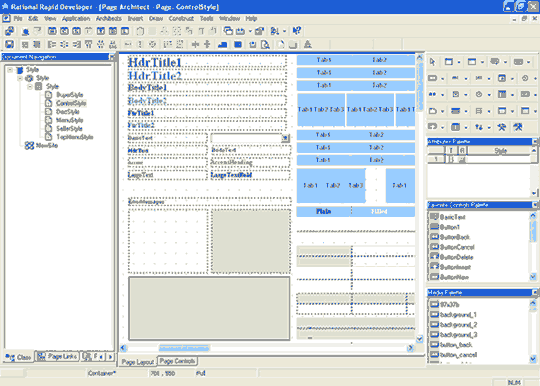Select MenuStyle in the navigation tree

click(70, 120)
